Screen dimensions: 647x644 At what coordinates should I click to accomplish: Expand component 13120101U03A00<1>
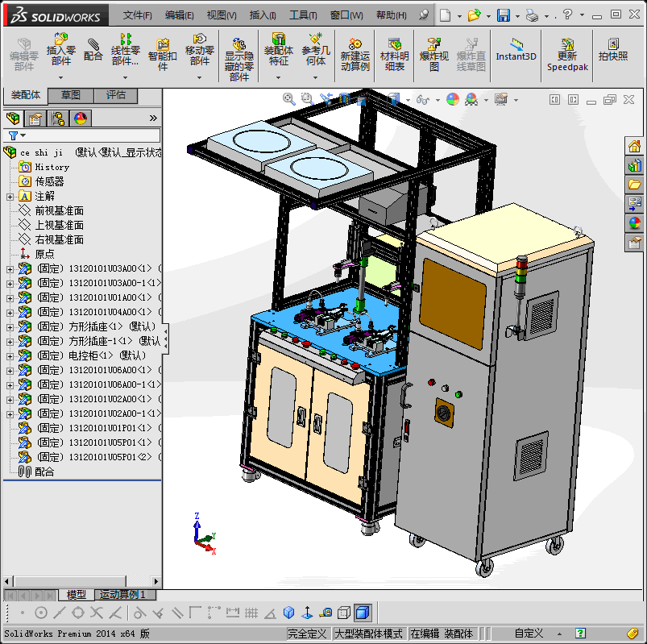click(x=10, y=269)
